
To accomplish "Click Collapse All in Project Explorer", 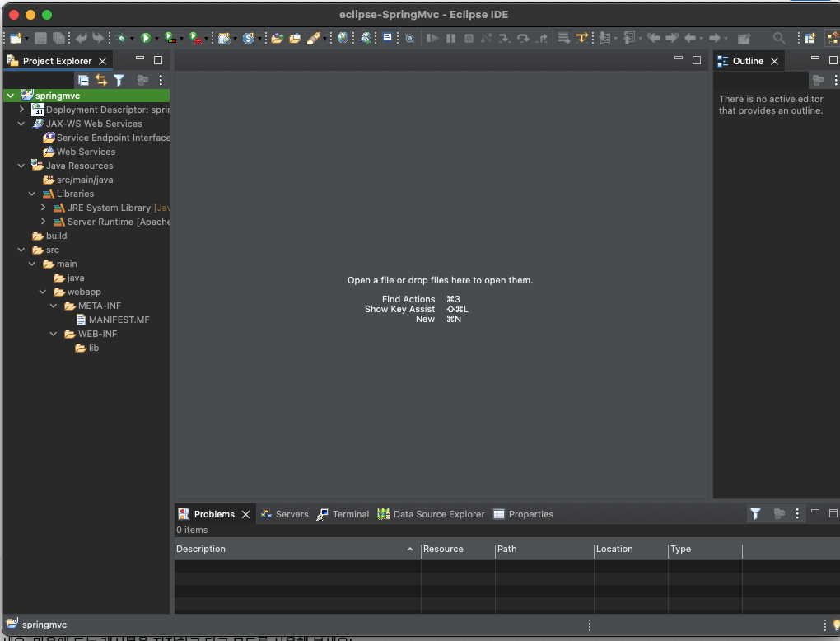I will (x=83, y=80).
